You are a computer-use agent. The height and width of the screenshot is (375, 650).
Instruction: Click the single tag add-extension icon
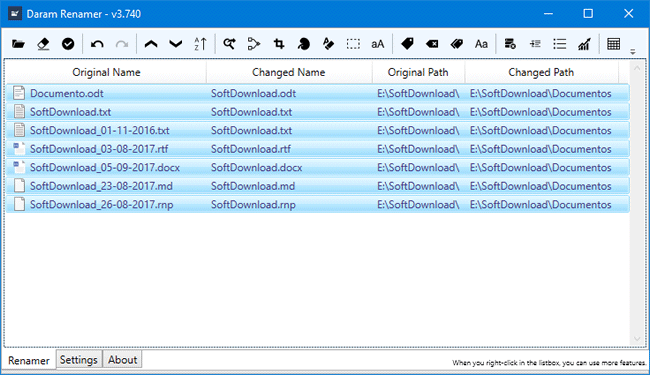tap(407, 44)
